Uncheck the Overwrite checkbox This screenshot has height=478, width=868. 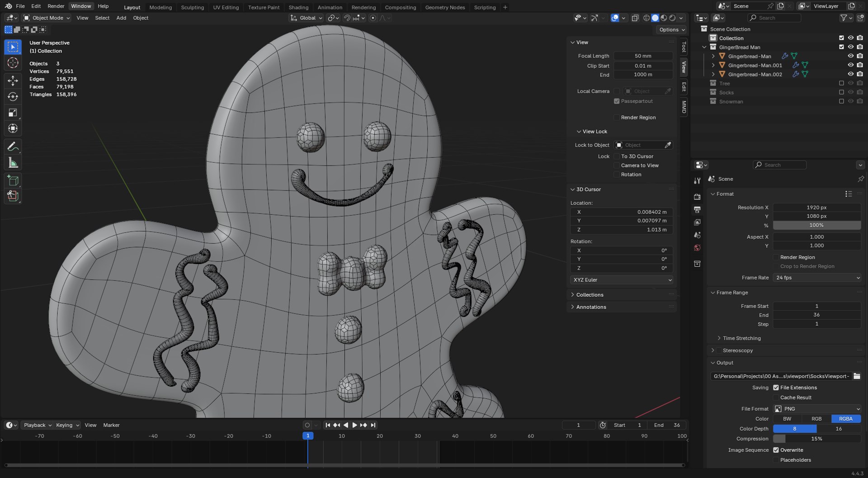776,450
